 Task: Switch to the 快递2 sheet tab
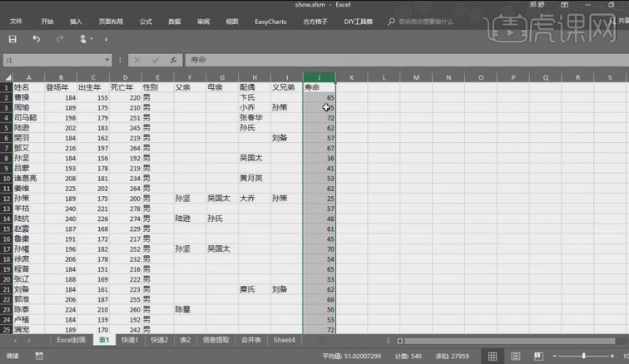[159, 340]
